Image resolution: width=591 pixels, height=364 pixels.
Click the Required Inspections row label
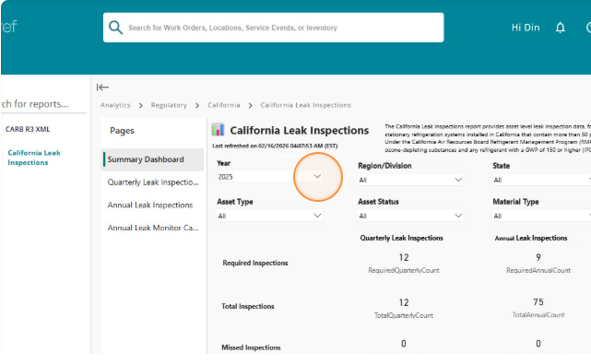point(255,263)
